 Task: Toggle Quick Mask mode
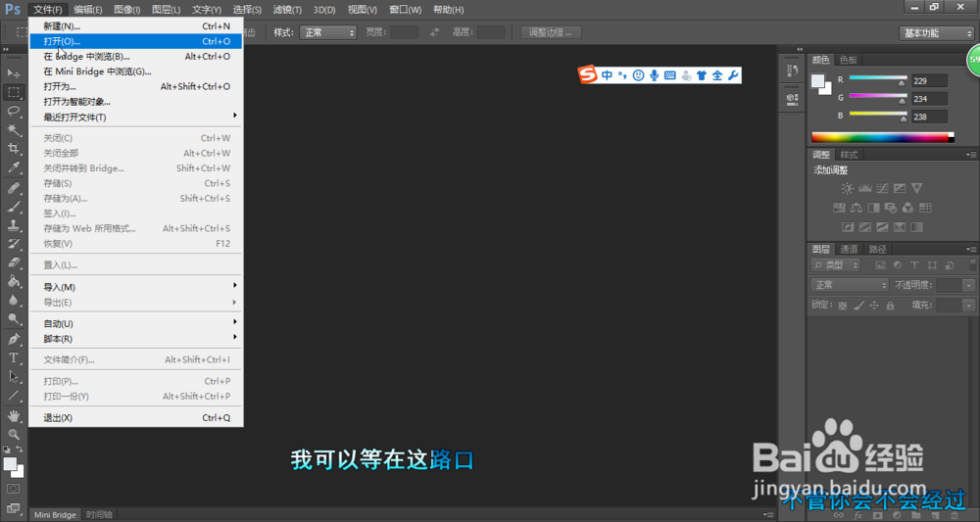(x=13, y=489)
